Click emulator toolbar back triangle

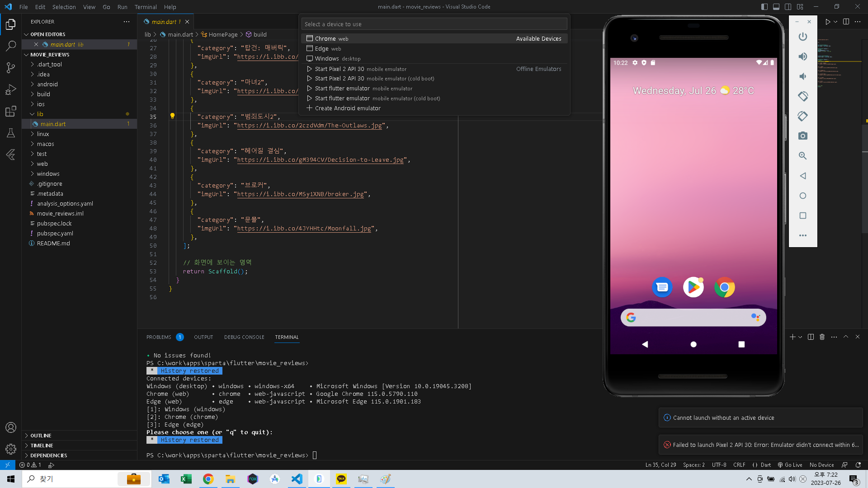point(803,176)
